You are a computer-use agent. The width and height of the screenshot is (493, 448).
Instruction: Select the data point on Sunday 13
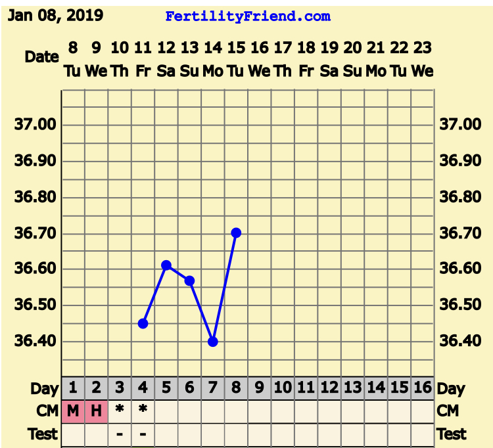189,280
